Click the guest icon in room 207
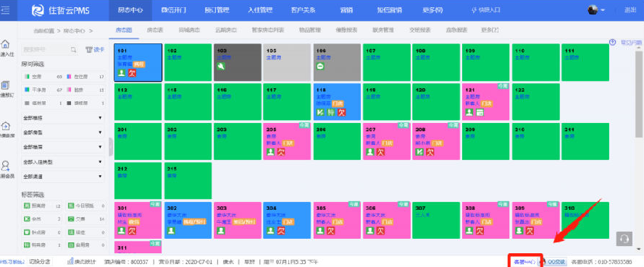Viewport: 644px width, 267px height. (370, 152)
